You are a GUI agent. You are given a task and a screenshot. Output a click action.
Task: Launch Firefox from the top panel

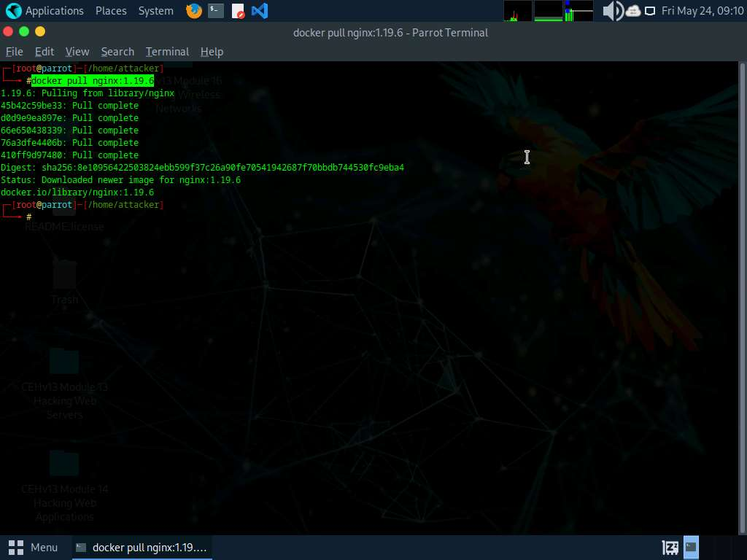pyautogui.click(x=193, y=11)
